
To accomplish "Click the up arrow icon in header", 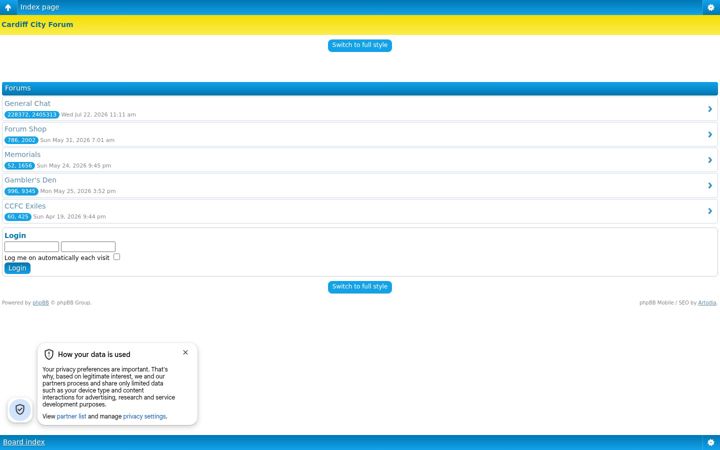I will [x=8, y=7].
